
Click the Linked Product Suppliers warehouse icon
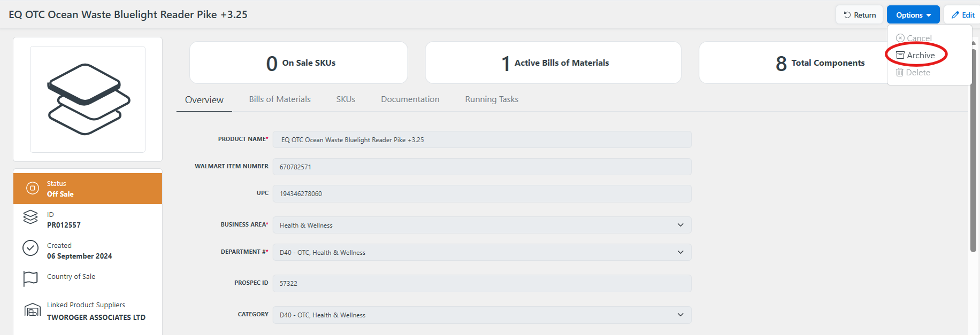tap(33, 310)
